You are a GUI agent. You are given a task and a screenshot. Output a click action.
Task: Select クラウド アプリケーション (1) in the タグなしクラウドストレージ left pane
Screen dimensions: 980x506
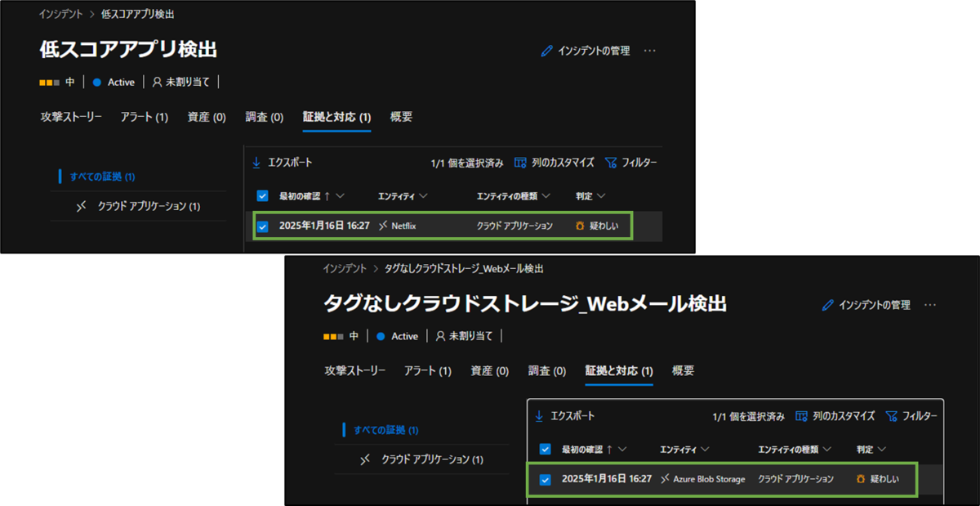(432, 460)
